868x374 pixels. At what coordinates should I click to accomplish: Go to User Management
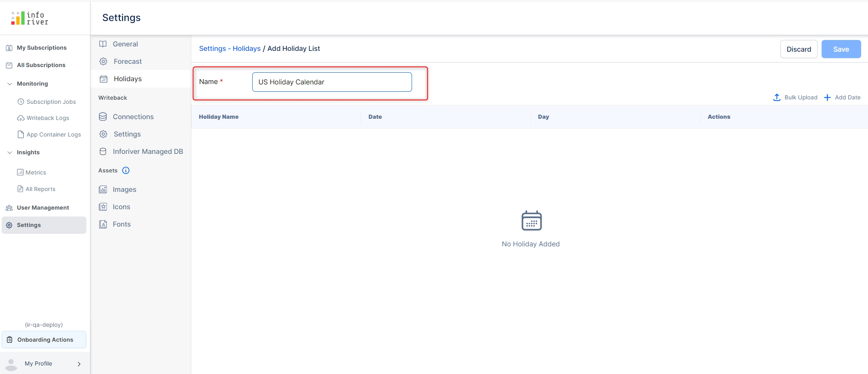pos(43,208)
